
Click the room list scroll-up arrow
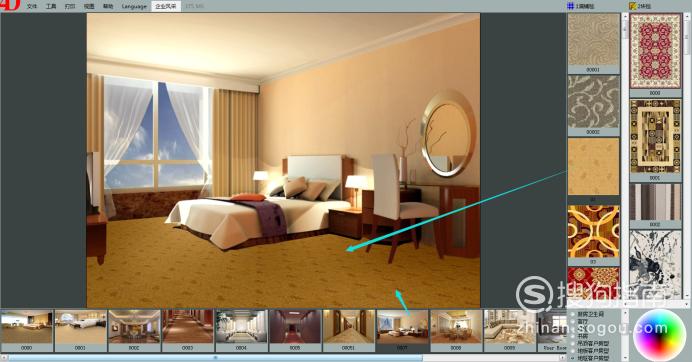[x=624, y=313]
